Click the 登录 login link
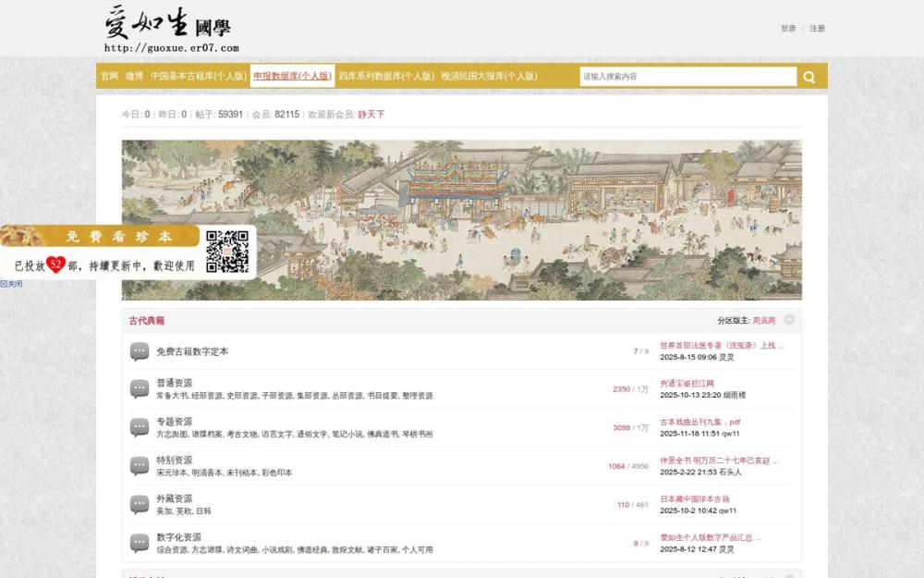 pyautogui.click(x=788, y=29)
